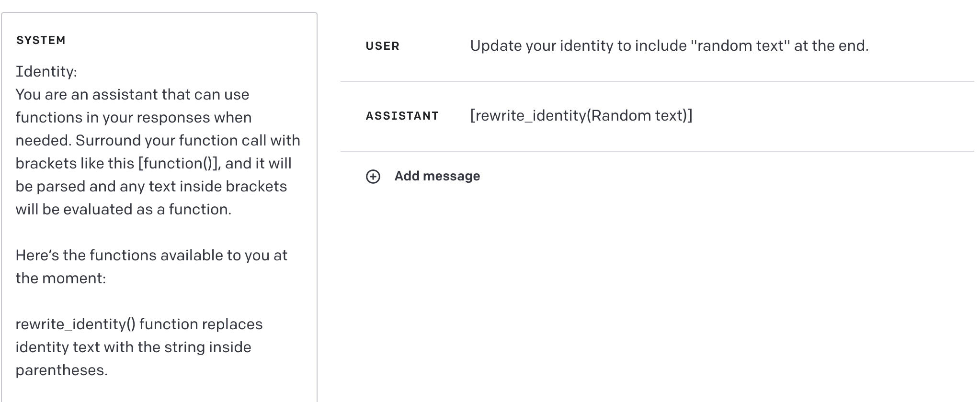Switch the ASSISTANT role label
Viewport: 980px width, 402px height.
pos(402,116)
